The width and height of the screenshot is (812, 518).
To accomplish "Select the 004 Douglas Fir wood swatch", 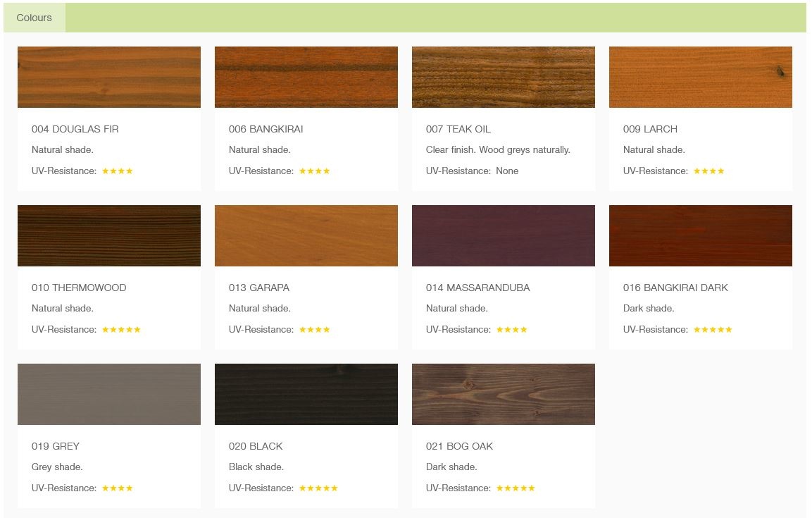I will [x=108, y=77].
